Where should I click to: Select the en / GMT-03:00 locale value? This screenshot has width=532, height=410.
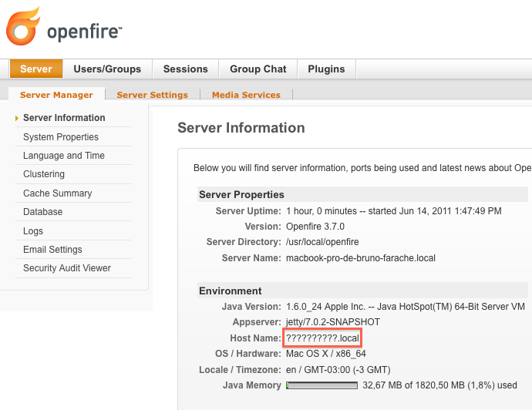point(338,370)
